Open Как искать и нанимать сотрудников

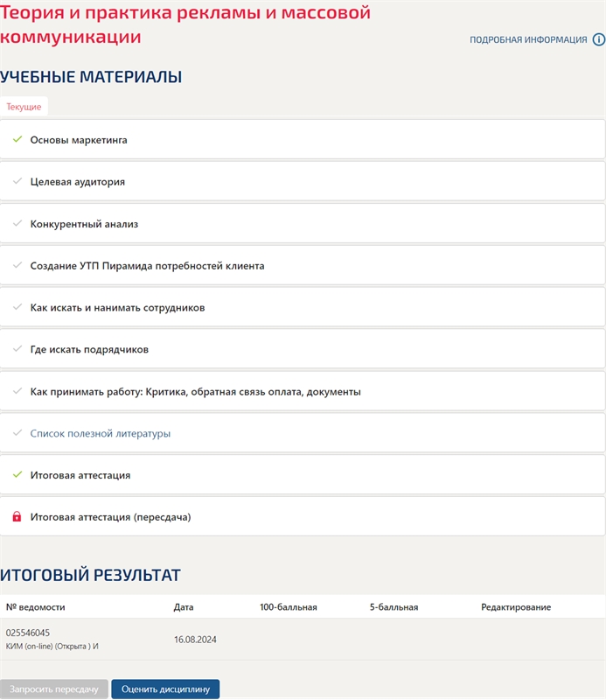117,308
